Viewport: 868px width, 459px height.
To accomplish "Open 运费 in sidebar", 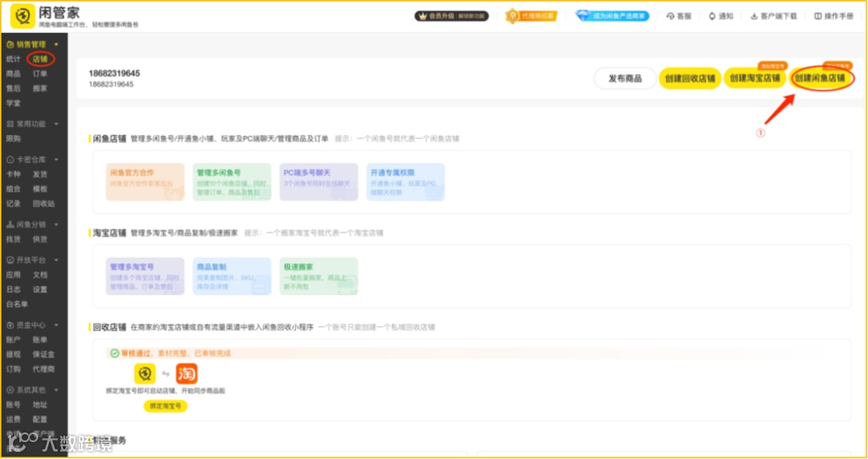I will click(14, 419).
